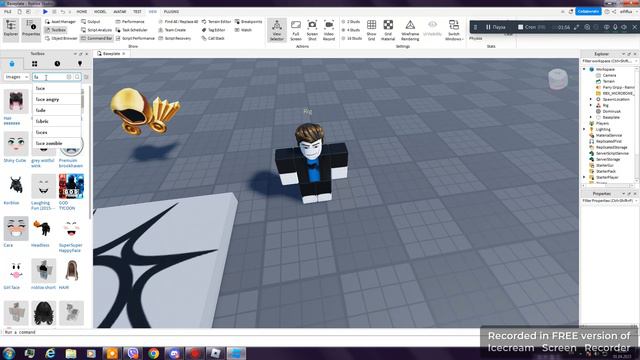The width and height of the screenshot is (640, 360).
Task: Select 2 Studs grid option
Action: pyautogui.click(x=351, y=21)
